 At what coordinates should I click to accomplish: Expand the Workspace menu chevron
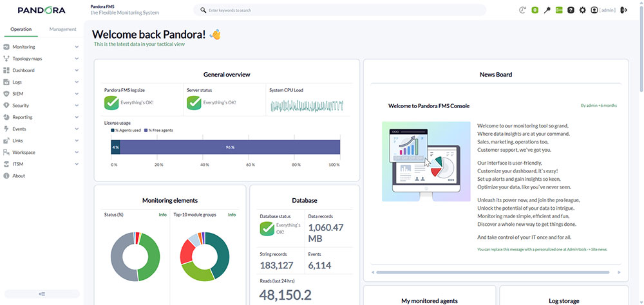pyautogui.click(x=77, y=152)
